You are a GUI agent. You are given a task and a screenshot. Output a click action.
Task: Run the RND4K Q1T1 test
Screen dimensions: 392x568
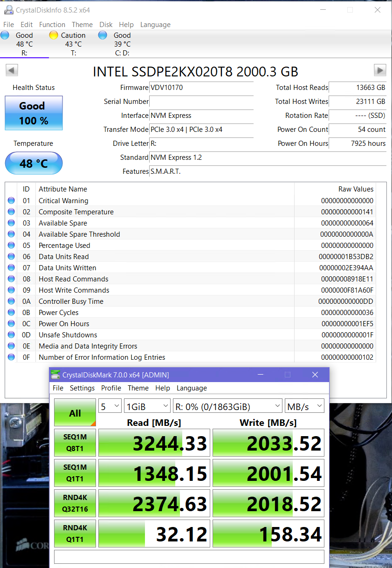[x=75, y=534]
